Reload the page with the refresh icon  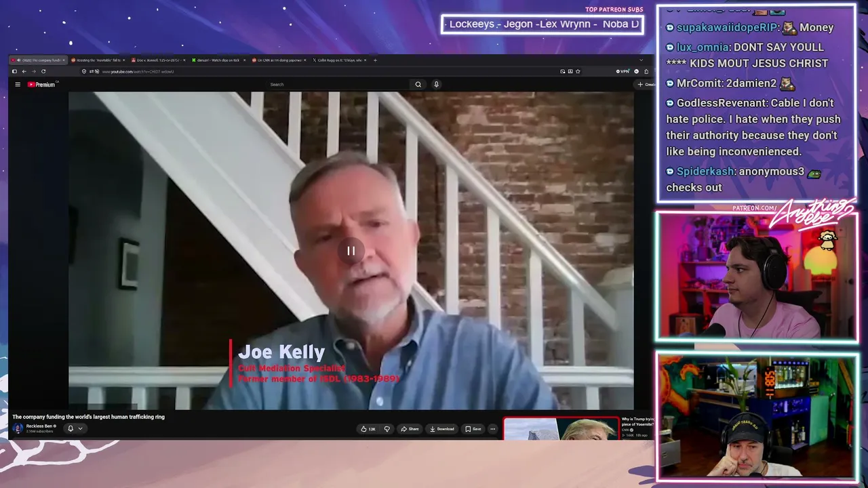click(x=43, y=71)
